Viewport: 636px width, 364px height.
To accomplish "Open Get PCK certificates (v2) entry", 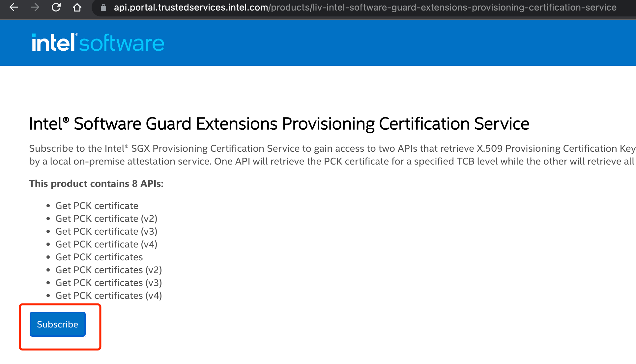I will point(108,270).
